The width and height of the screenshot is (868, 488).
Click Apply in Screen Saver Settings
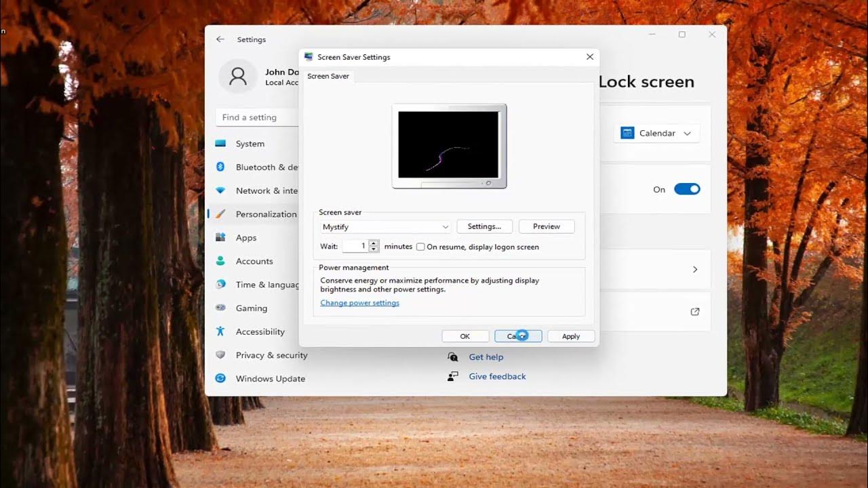tap(571, 336)
